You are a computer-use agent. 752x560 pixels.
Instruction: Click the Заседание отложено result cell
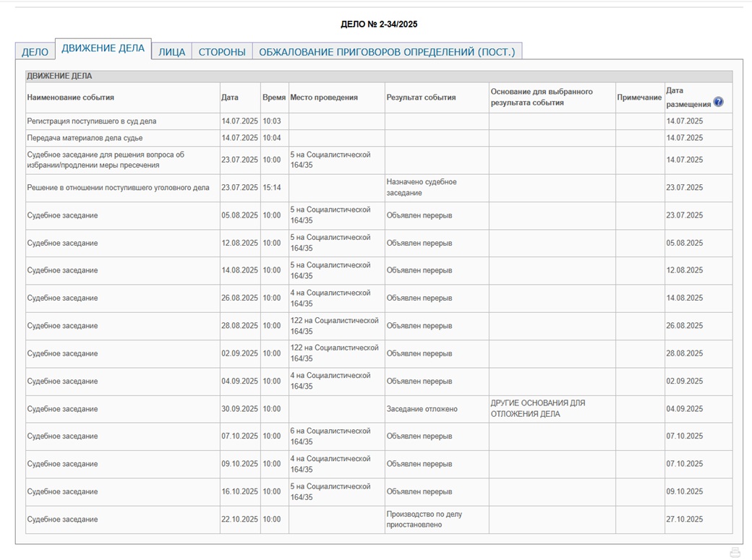(x=422, y=409)
